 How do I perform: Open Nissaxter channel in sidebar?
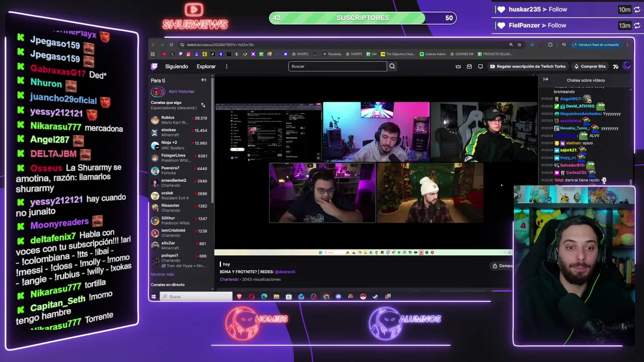180,208
